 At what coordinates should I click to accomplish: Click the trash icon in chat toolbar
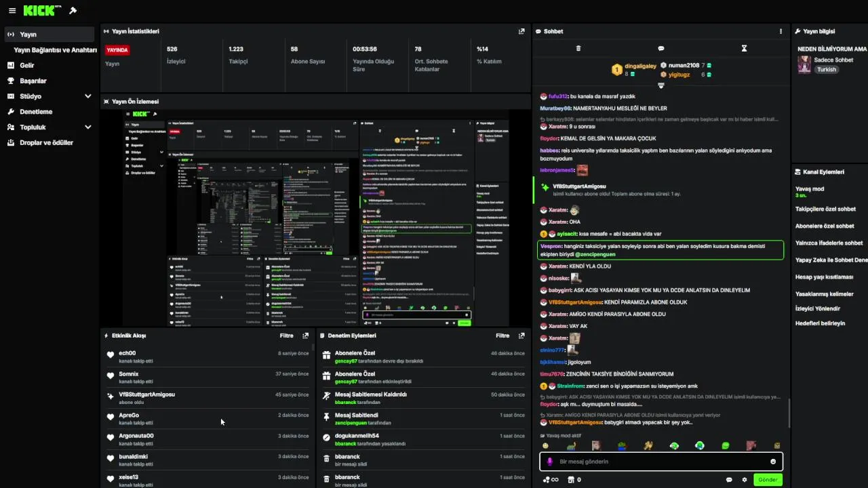coord(578,48)
